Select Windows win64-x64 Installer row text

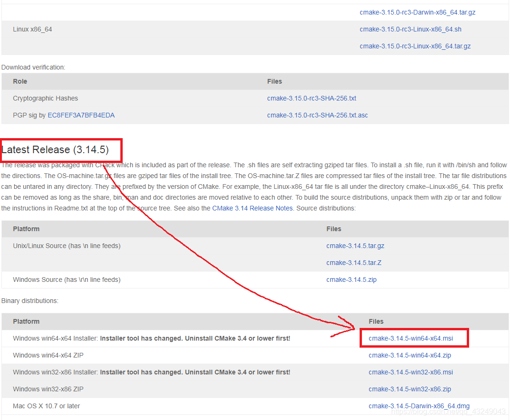[151, 338]
